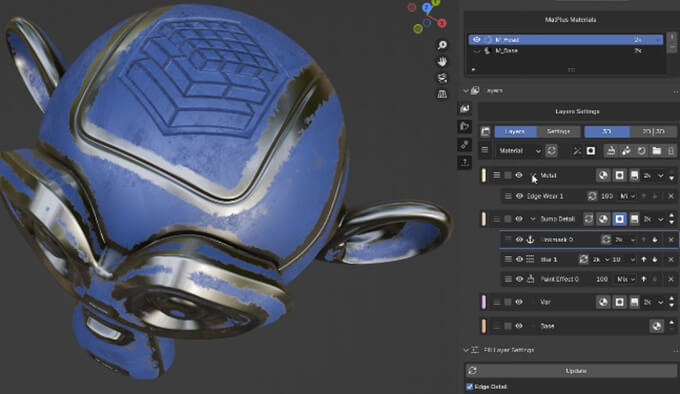Toggle visibility eye of blur 1 row
The height and width of the screenshot is (394, 680).
click(519, 259)
